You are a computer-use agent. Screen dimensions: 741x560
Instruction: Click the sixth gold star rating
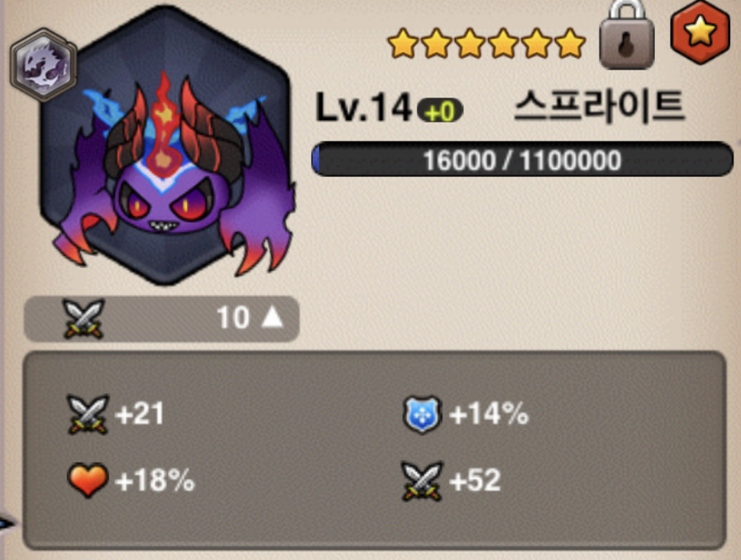571,43
